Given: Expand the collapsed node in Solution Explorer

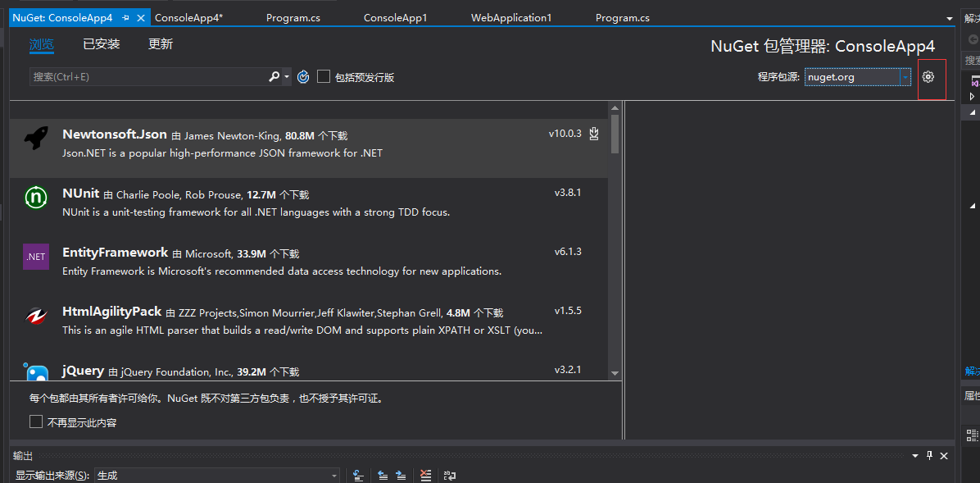Looking at the screenshot, I should point(972,96).
